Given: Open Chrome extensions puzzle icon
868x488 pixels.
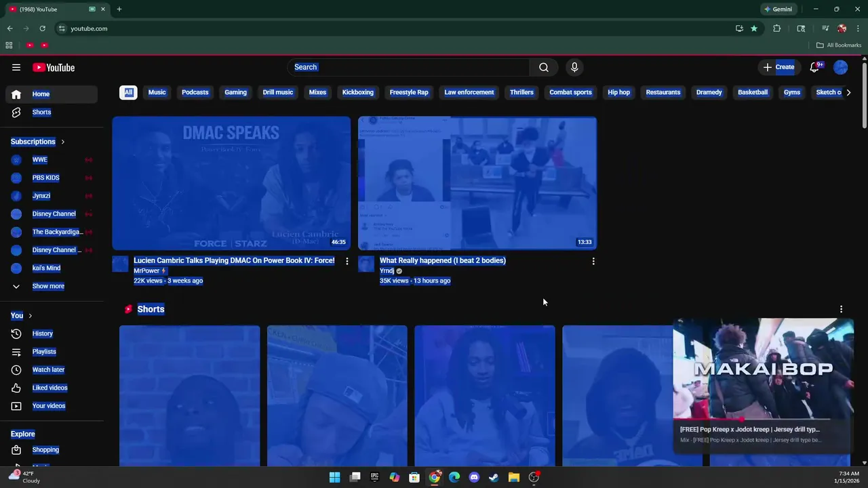Looking at the screenshot, I should [777, 28].
